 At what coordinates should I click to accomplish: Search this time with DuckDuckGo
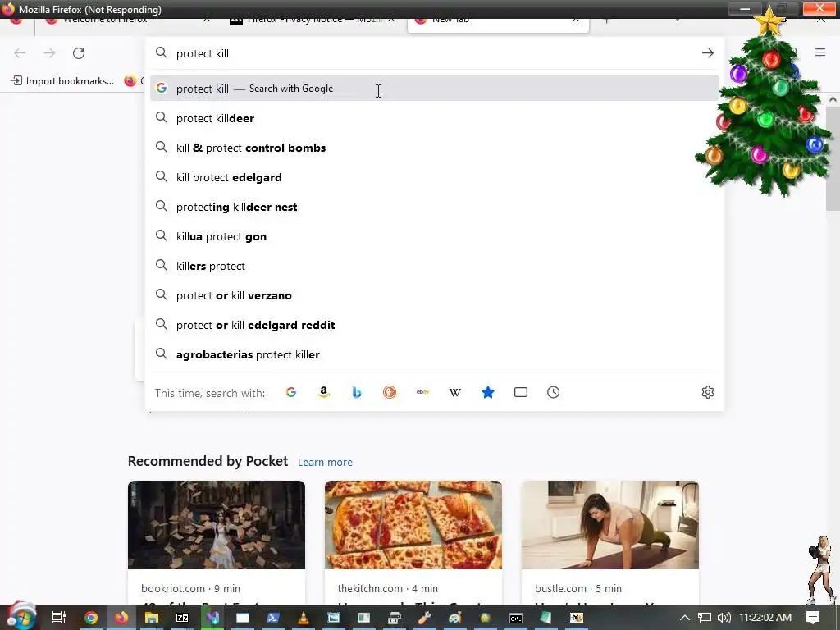(390, 392)
